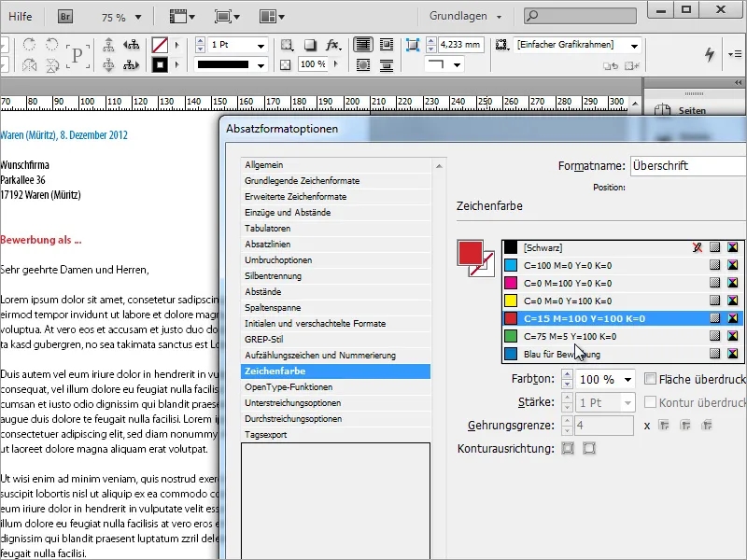
Task: Click object style icon before Einfacher Grafikrahmen
Action: pos(501,45)
